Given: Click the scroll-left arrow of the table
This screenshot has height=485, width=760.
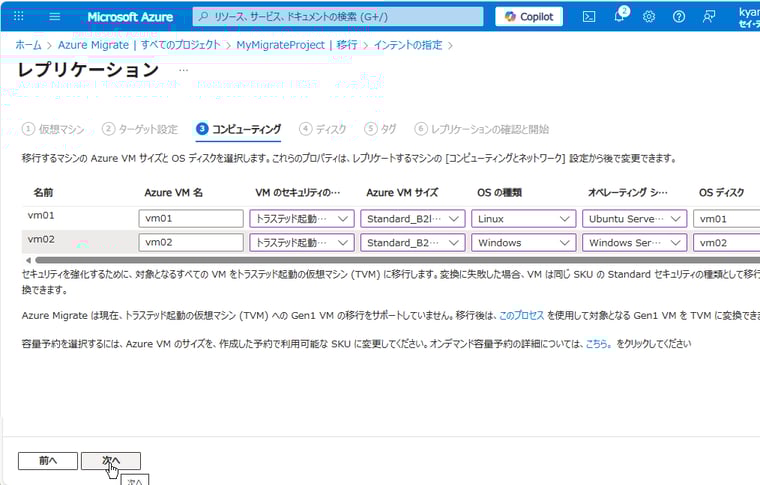Looking at the screenshot, I should (28, 260).
